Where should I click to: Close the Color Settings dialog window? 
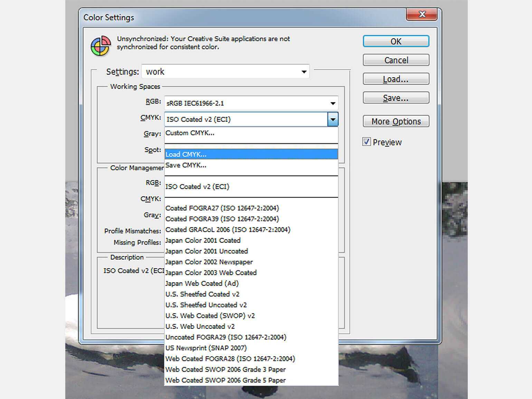point(421,15)
